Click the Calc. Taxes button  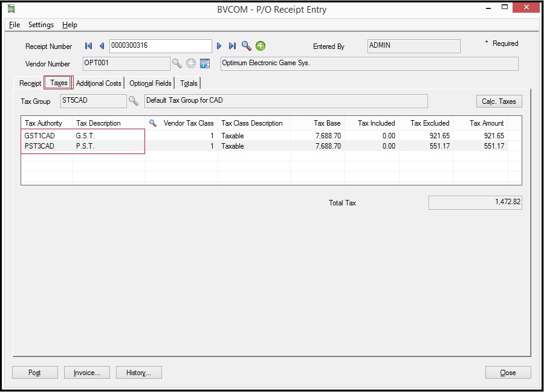click(499, 101)
